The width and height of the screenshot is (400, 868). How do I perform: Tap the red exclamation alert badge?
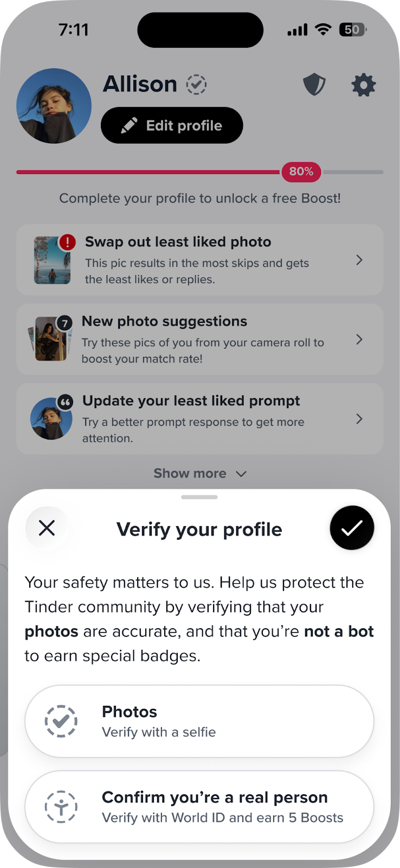point(67,242)
